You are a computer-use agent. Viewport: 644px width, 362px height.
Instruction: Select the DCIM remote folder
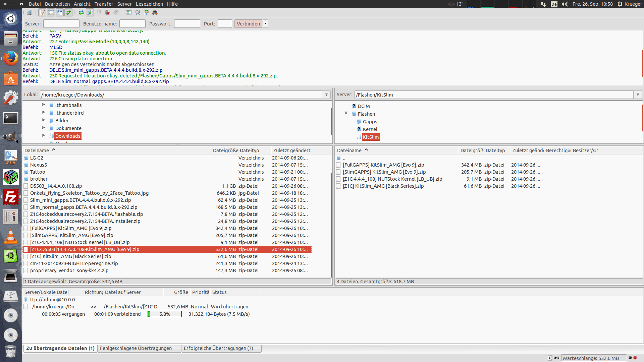point(364,106)
